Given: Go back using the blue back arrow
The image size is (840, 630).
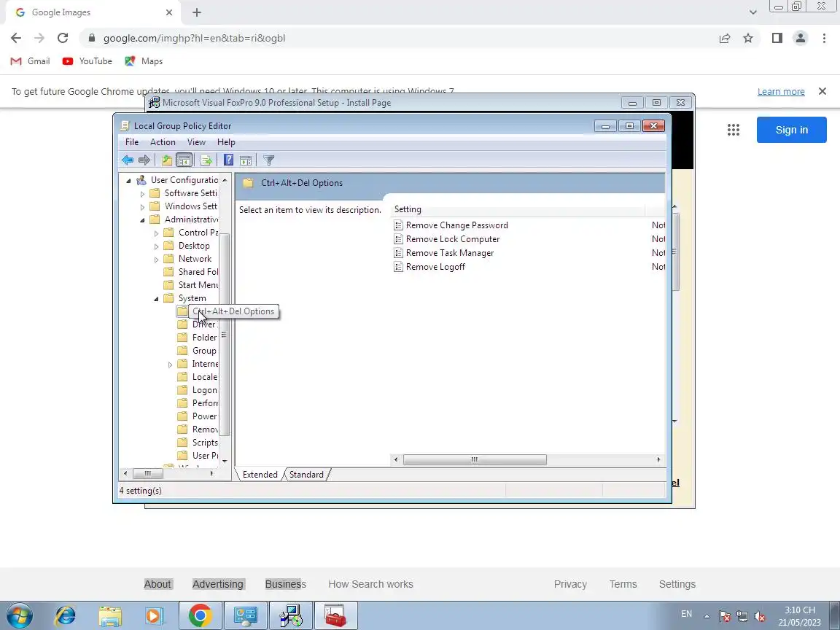Looking at the screenshot, I should 128,160.
